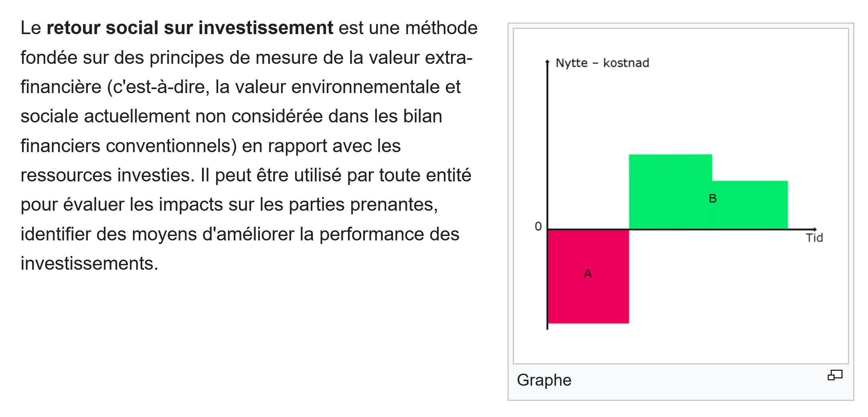
Task: Click the letter A label in chart
Action: (x=588, y=274)
